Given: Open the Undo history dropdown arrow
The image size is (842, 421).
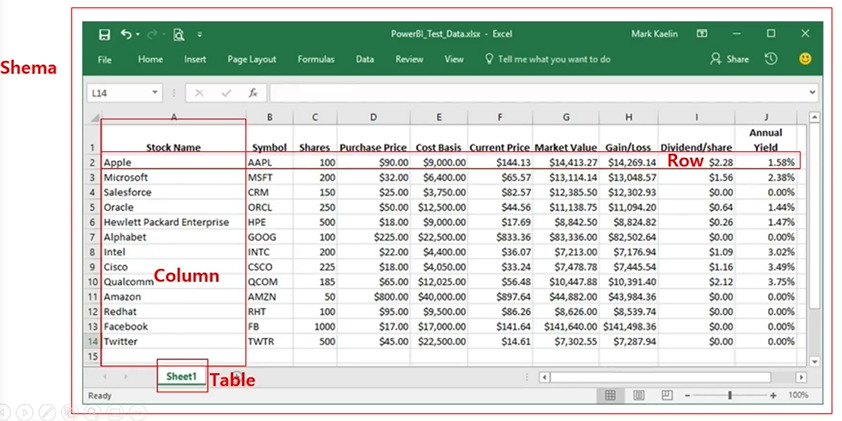Looking at the screenshot, I should click(138, 34).
